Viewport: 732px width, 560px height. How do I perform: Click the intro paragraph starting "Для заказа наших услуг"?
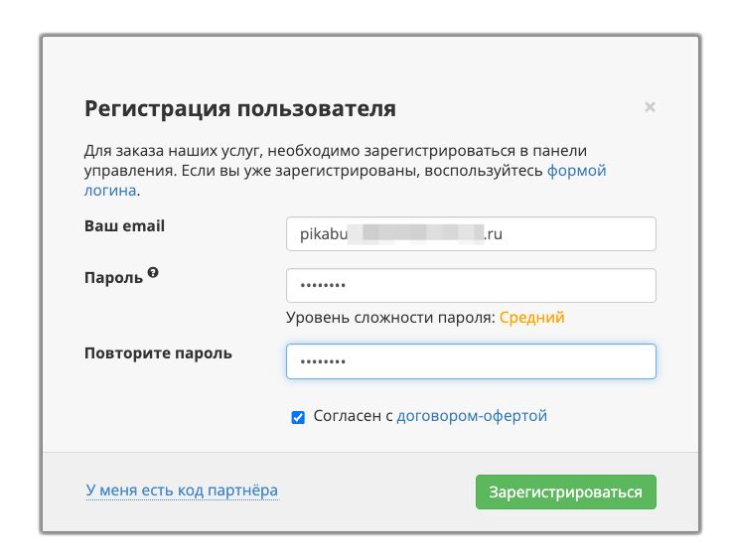point(335,161)
